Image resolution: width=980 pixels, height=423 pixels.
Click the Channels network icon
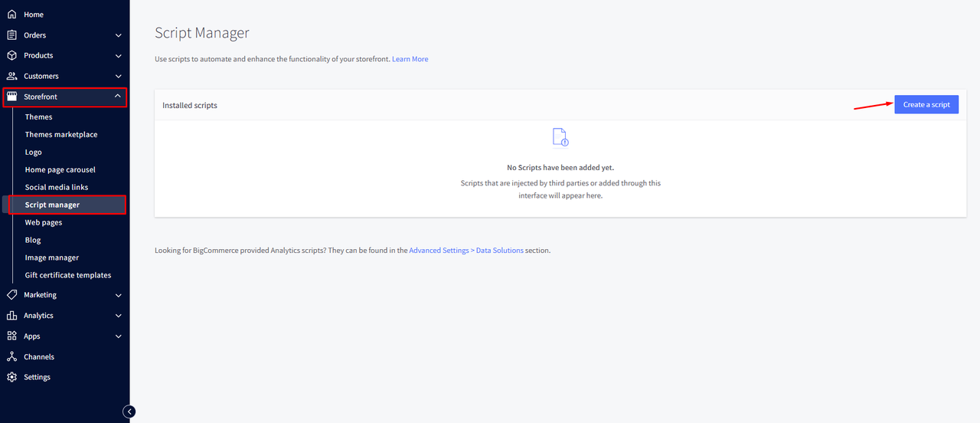[x=11, y=357]
